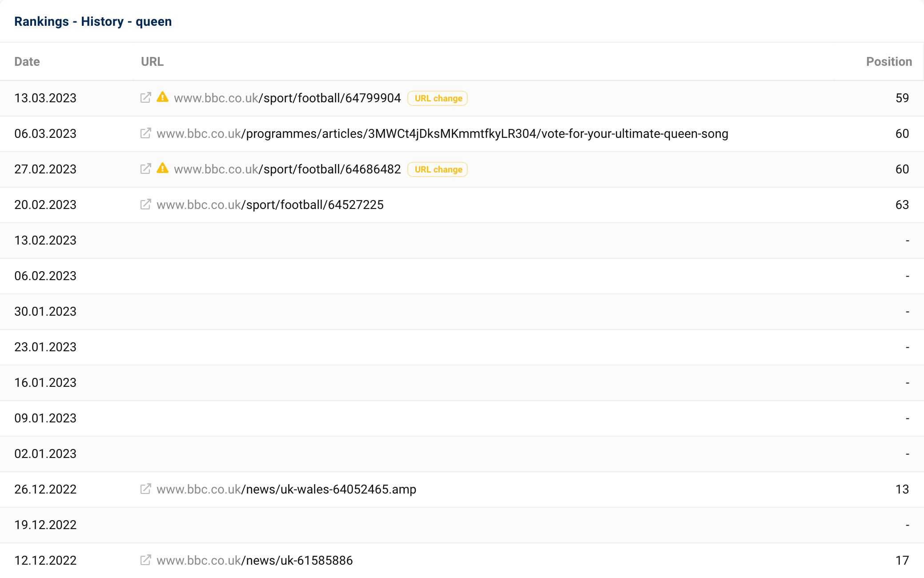Click the 'Rankings - History - queen' title
924x578 pixels.
point(93,21)
